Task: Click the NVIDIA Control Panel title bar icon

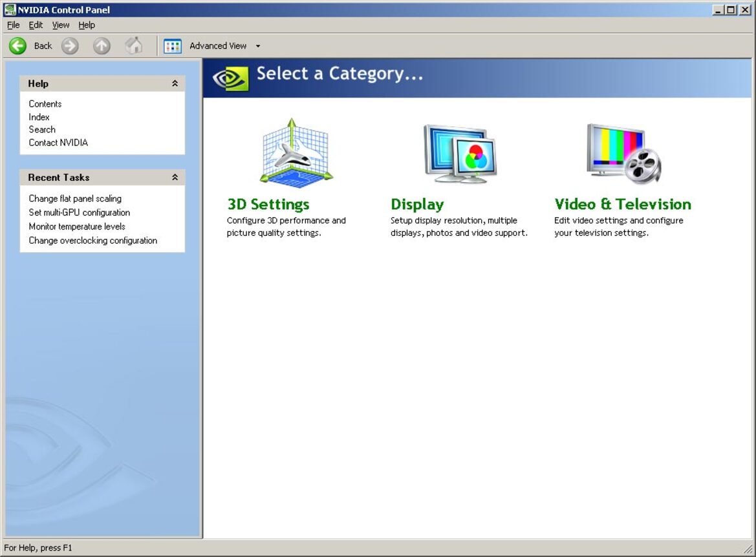Action: [10, 9]
